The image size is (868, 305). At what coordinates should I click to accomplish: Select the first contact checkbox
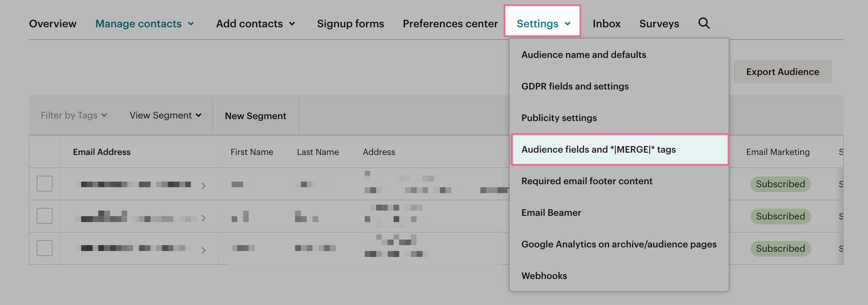pyautogui.click(x=44, y=184)
